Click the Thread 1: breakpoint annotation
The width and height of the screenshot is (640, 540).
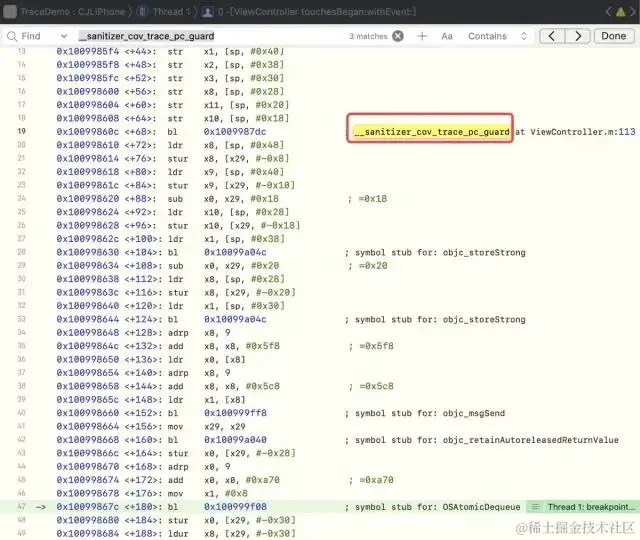584,507
